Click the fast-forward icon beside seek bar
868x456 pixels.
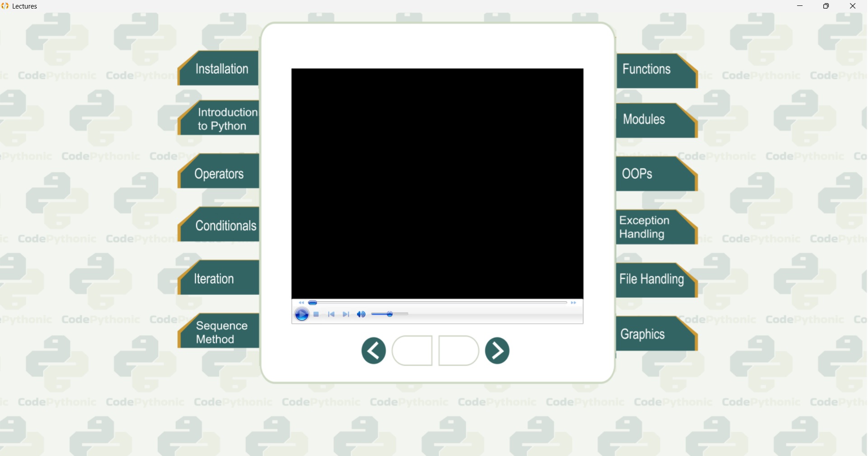(x=574, y=303)
